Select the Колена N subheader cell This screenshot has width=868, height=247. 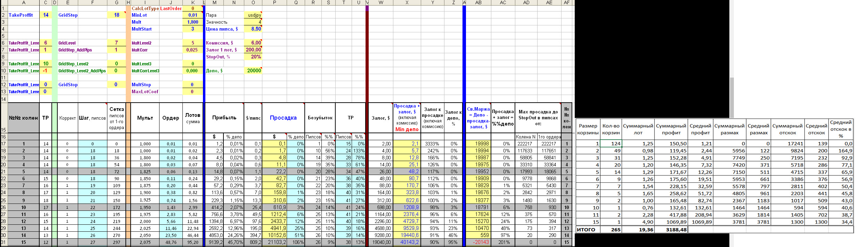pos(526,137)
